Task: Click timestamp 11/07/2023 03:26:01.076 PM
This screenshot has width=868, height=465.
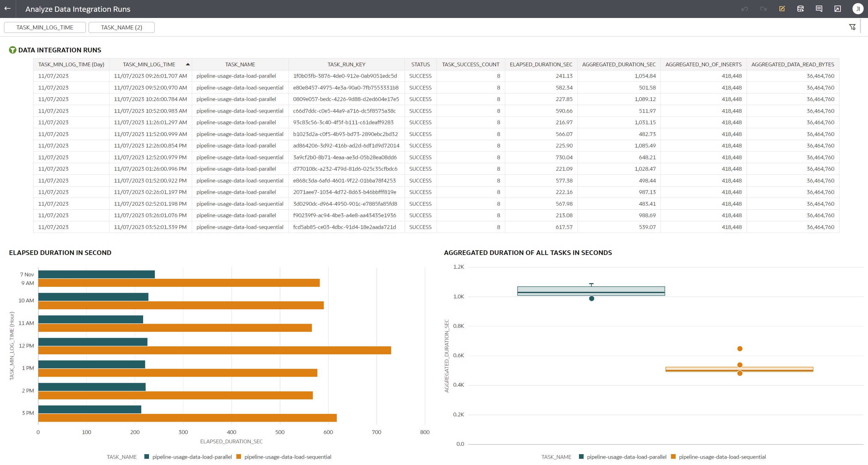Action: pyautogui.click(x=150, y=215)
